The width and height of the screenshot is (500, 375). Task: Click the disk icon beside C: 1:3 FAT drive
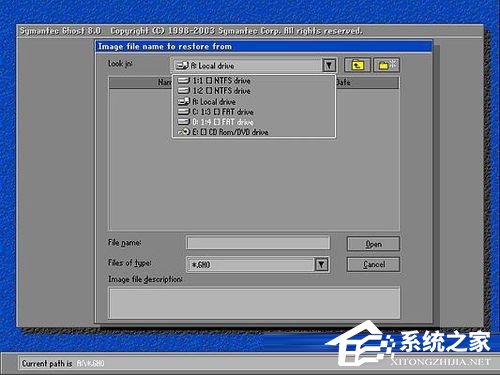coord(184,112)
